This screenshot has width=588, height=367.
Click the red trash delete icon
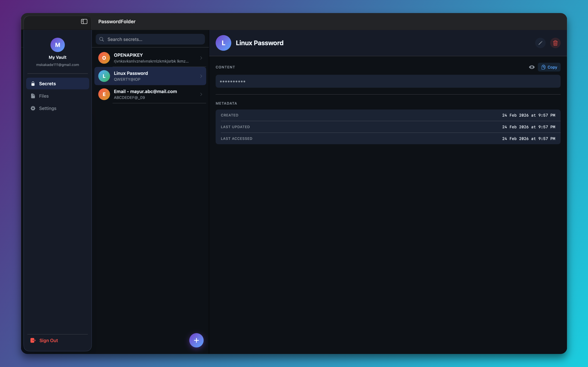tap(556, 43)
